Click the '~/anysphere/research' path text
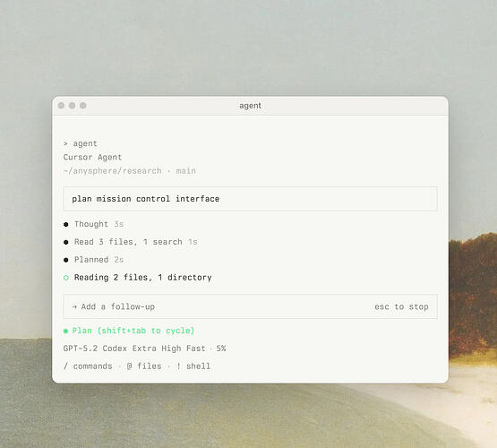 tap(112, 171)
